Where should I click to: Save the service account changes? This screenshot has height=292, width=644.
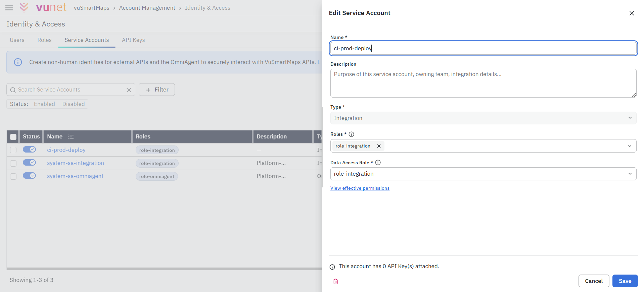[x=625, y=281]
